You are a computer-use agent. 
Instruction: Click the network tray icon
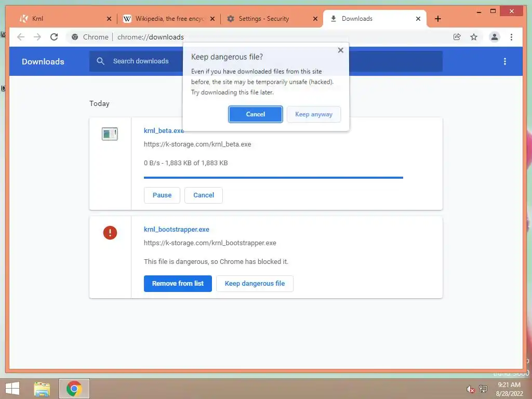pos(483,389)
